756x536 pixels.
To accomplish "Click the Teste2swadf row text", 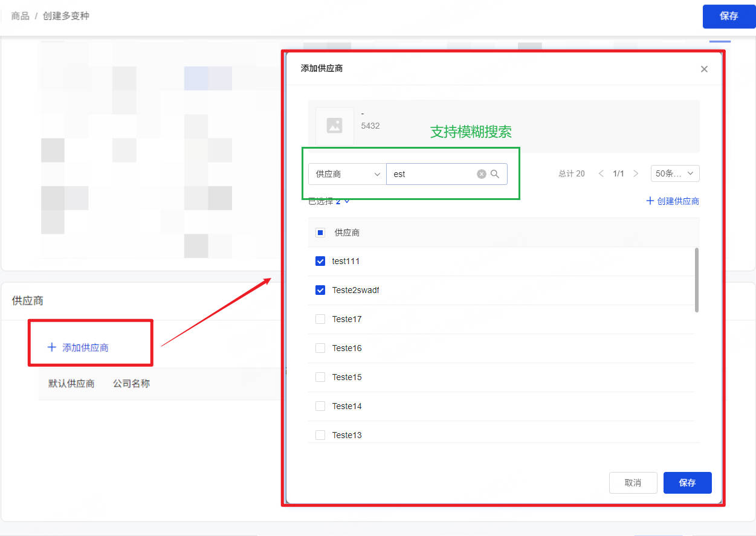I will (x=355, y=290).
